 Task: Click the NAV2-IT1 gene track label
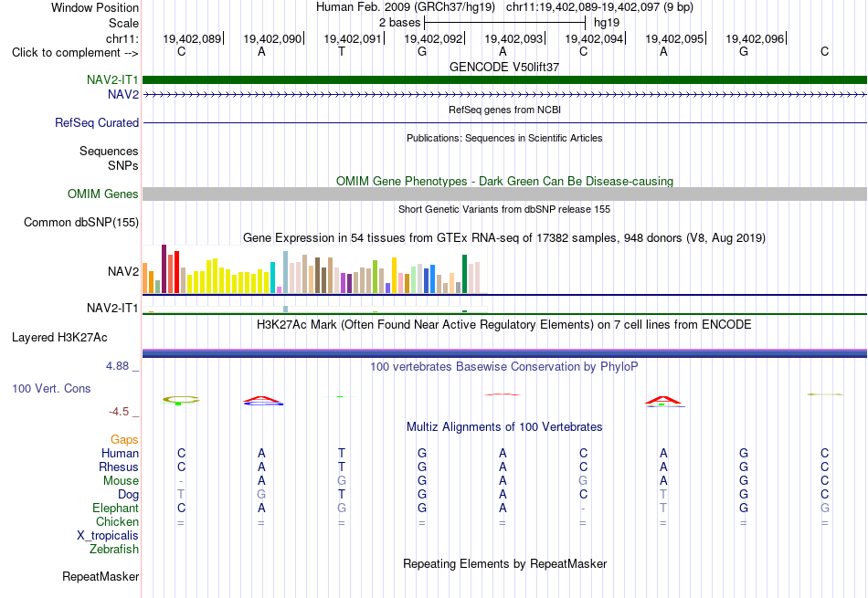[112, 79]
